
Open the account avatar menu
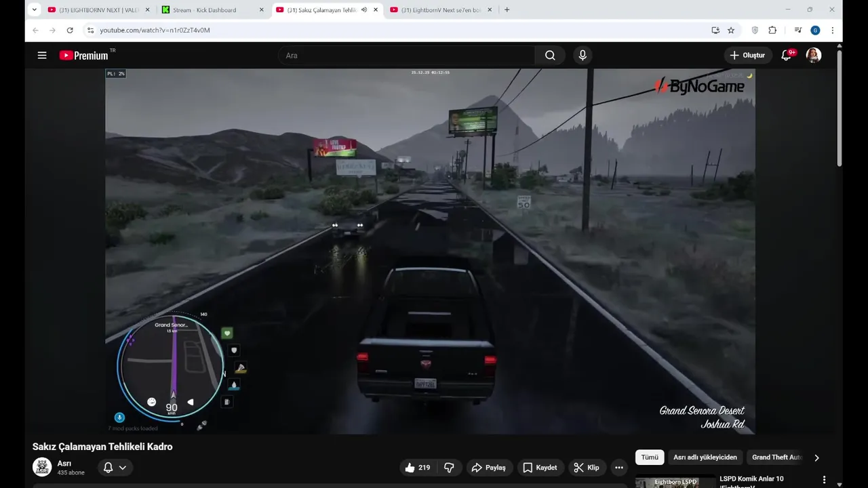[814, 56]
